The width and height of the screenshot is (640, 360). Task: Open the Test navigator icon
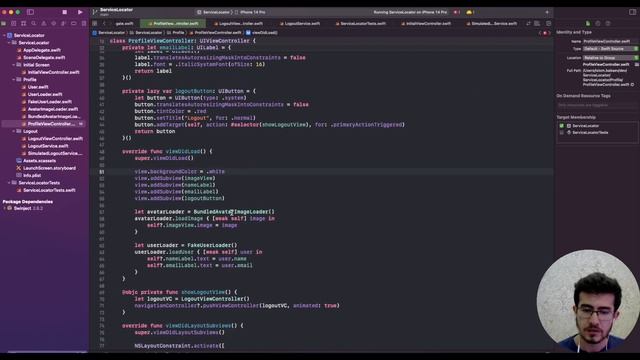tap(53, 24)
